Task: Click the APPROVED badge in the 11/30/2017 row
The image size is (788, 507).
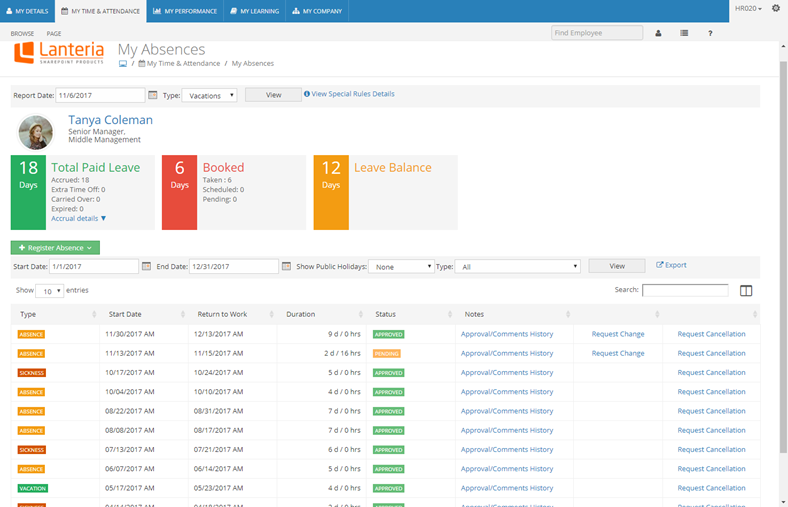Action: tap(388, 335)
